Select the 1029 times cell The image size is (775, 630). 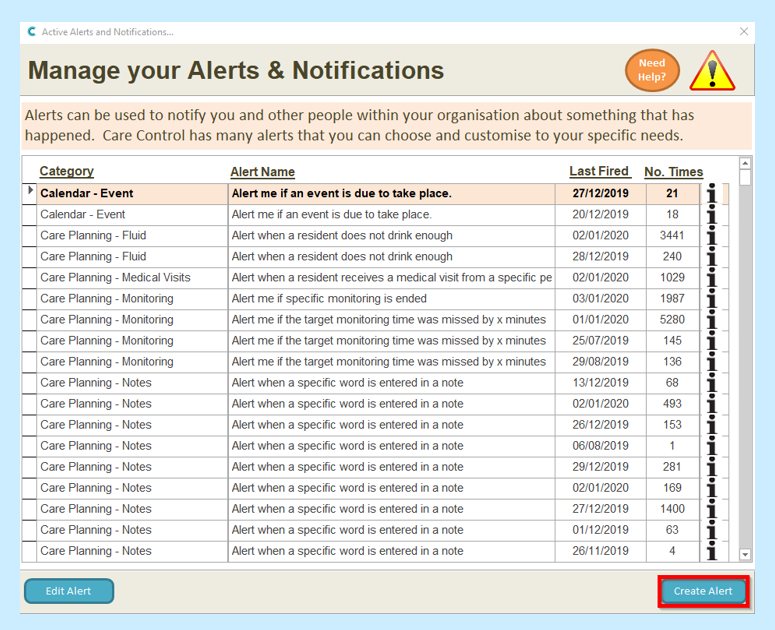coord(673,278)
